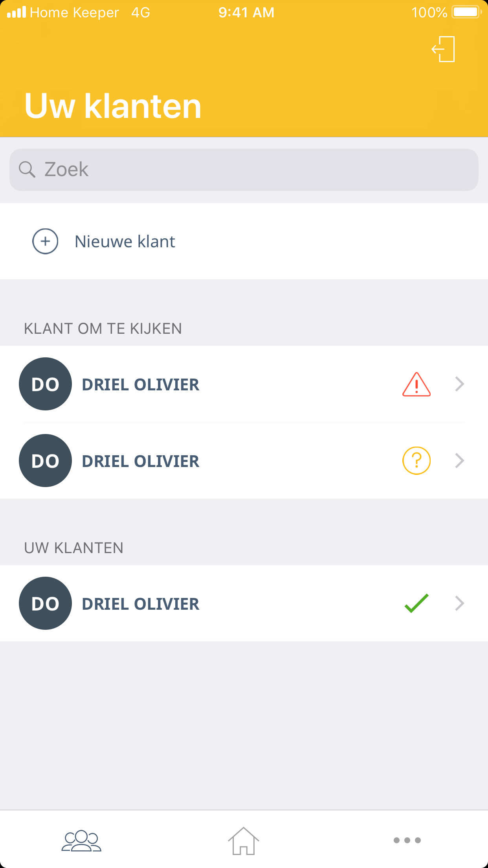Expand chevron on question-mark client row
The height and width of the screenshot is (868, 488).
(460, 461)
